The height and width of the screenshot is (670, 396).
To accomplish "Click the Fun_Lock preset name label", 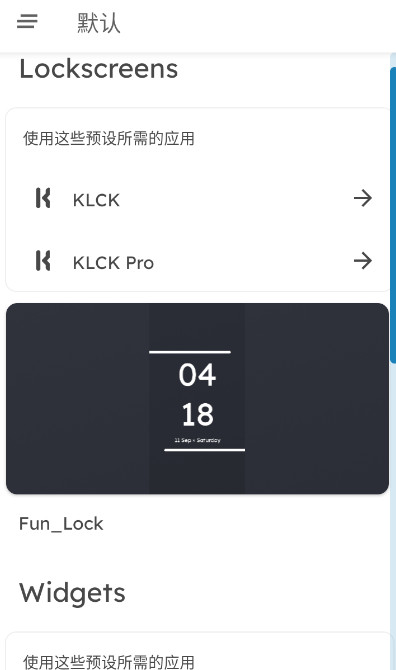I will [61, 524].
